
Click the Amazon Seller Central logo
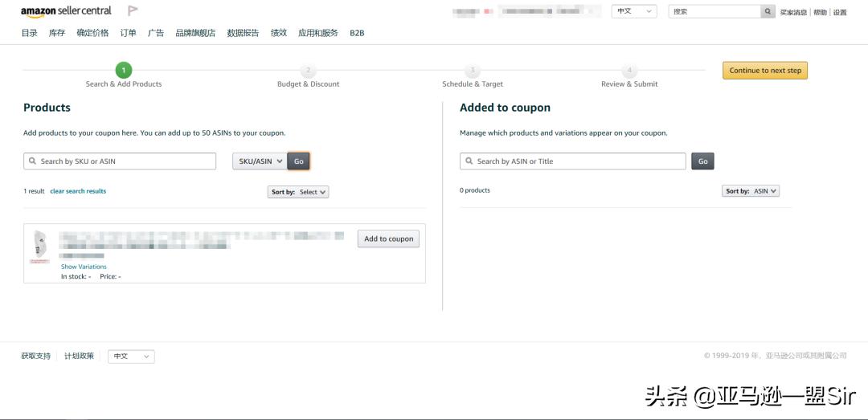click(x=66, y=11)
